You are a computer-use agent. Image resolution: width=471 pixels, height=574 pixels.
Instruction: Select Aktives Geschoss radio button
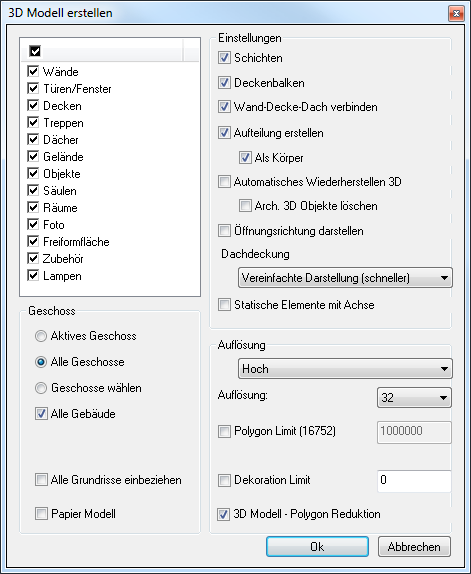[41, 336]
